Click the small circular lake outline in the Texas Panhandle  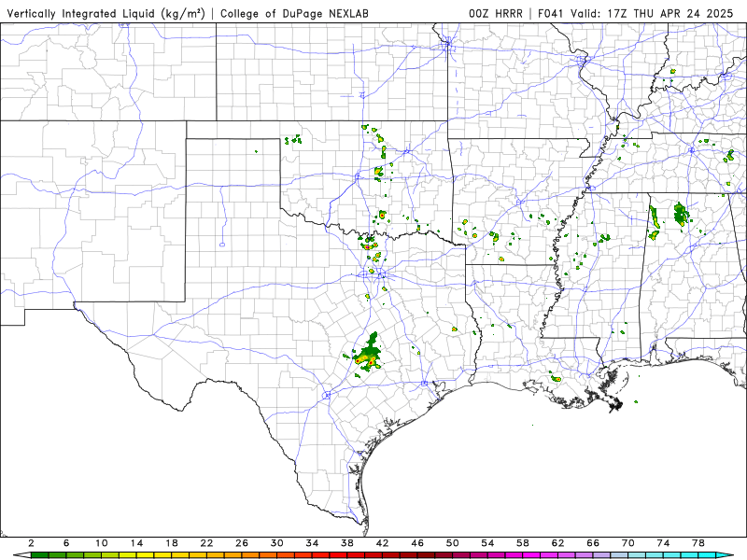pos(222,245)
